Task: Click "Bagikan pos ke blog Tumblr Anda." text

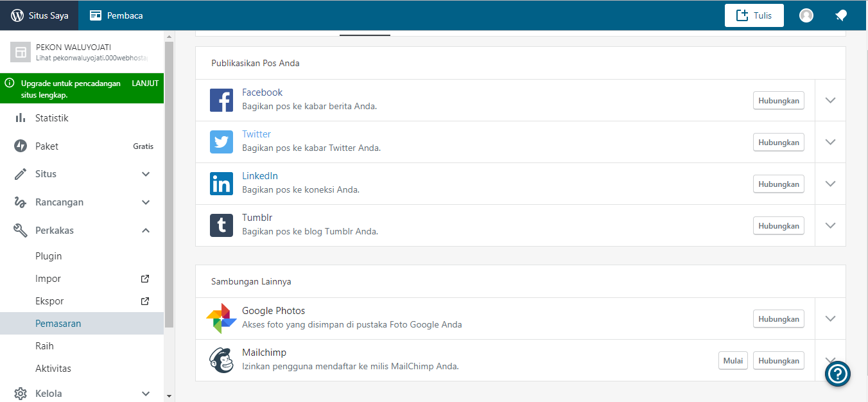Action: pyautogui.click(x=310, y=231)
